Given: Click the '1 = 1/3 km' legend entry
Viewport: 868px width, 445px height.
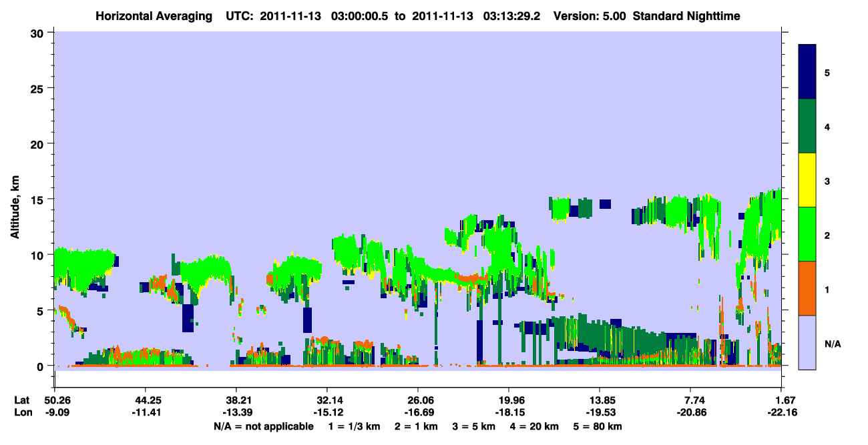Looking at the screenshot, I should pos(355,426).
